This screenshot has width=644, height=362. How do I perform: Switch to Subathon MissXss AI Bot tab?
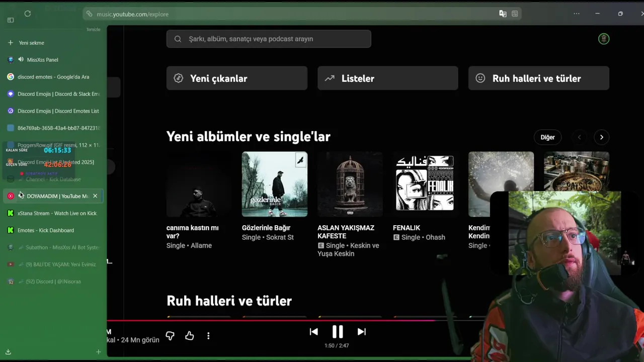point(53,247)
